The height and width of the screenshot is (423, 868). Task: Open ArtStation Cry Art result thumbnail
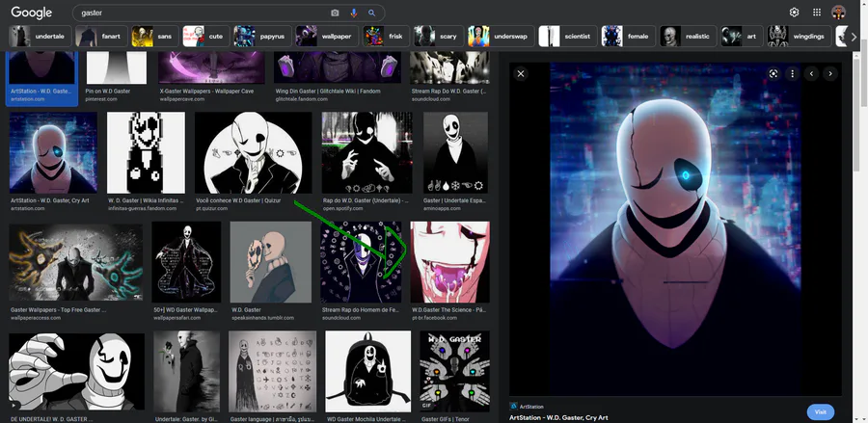tap(53, 152)
